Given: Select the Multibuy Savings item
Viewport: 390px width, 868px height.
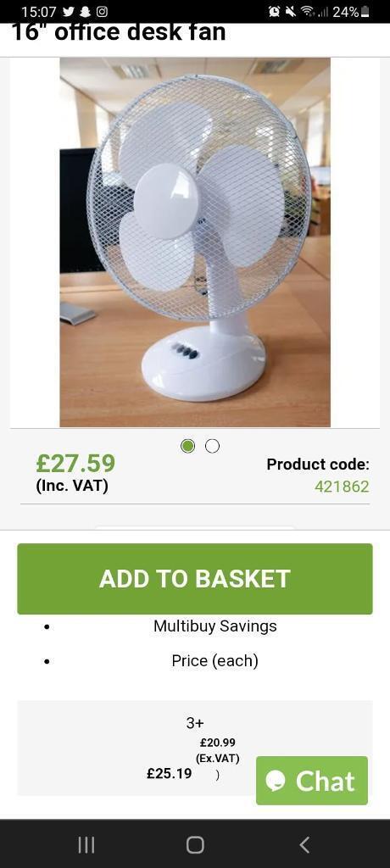Looking at the screenshot, I should click(215, 626).
